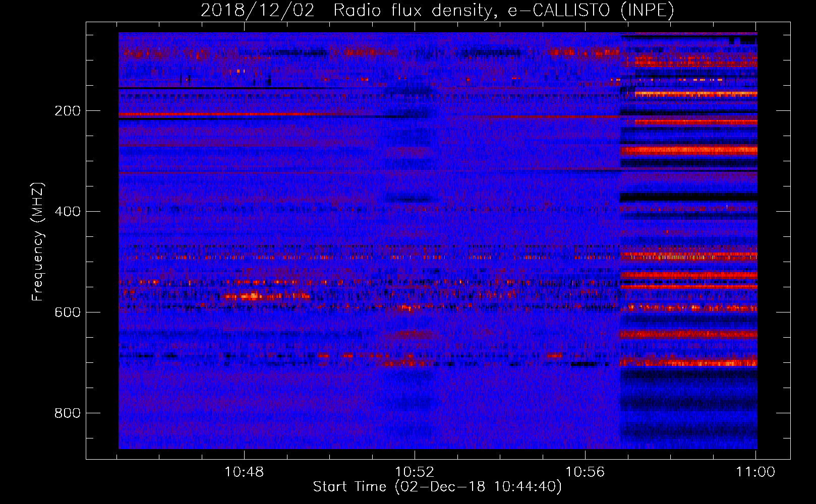Viewport: 816px width, 504px height.
Task: Click the 'Frequency (MHZ)' axis label
Action: 38,242
